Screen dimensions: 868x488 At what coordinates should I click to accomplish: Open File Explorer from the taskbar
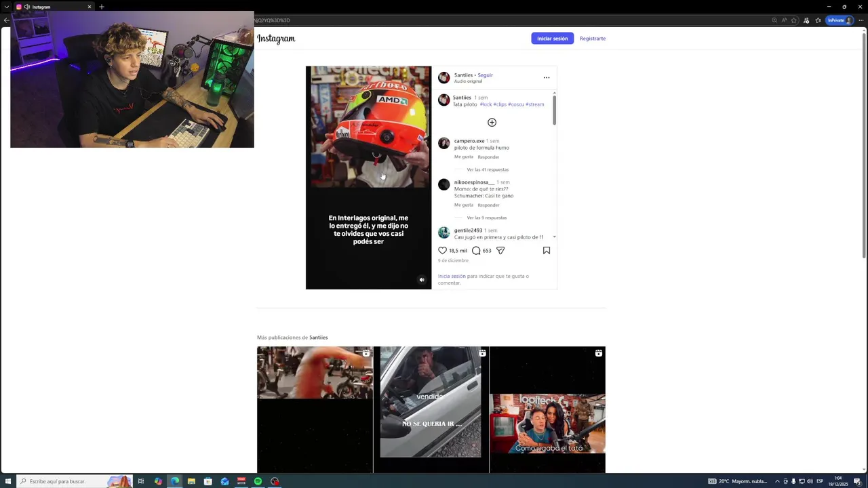[191, 481]
